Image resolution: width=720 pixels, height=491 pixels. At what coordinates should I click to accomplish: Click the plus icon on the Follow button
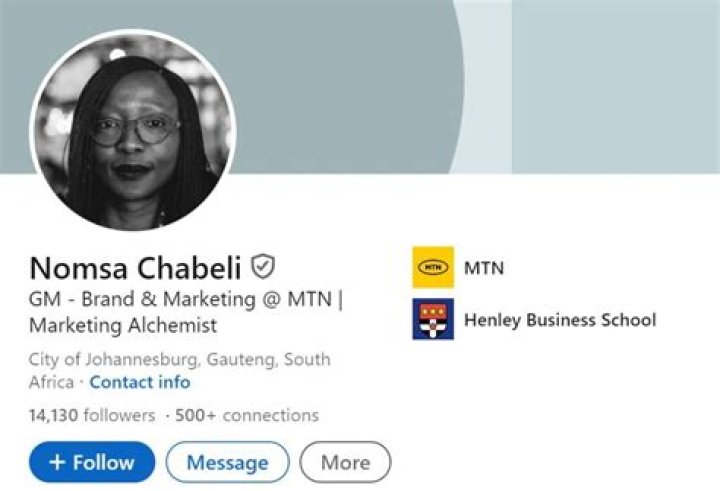(57, 463)
